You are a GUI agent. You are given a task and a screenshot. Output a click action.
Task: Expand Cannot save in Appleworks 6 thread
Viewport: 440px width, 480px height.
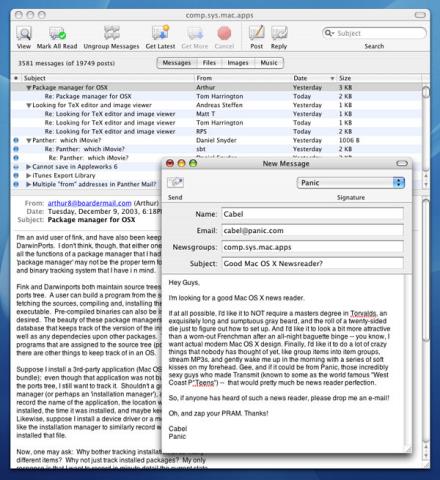(x=29, y=167)
